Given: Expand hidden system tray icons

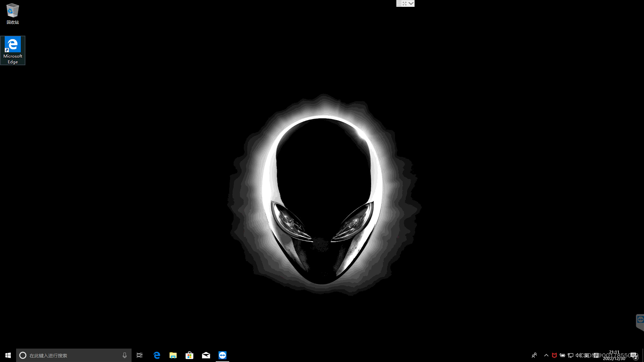Looking at the screenshot, I should 546,355.
